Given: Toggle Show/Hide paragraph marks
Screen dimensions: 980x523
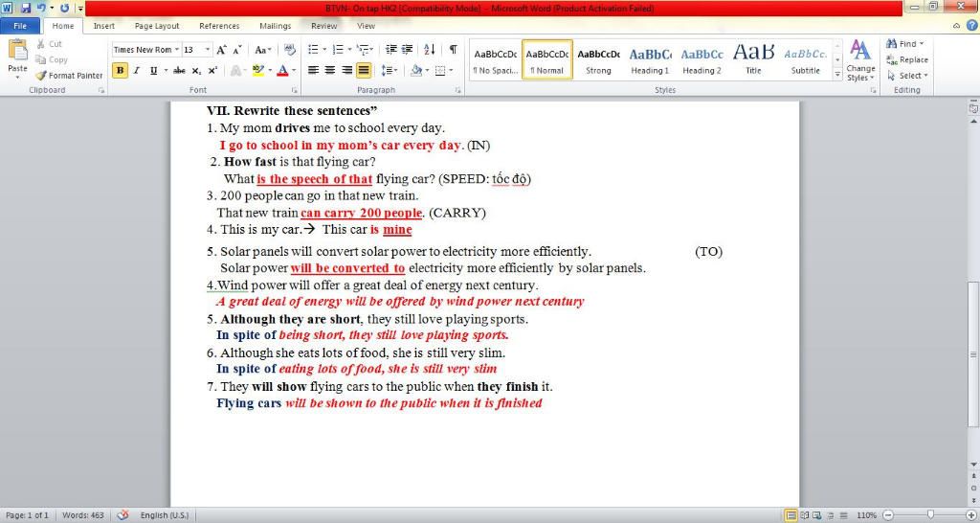Looking at the screenshot, I should coord(453,50).
